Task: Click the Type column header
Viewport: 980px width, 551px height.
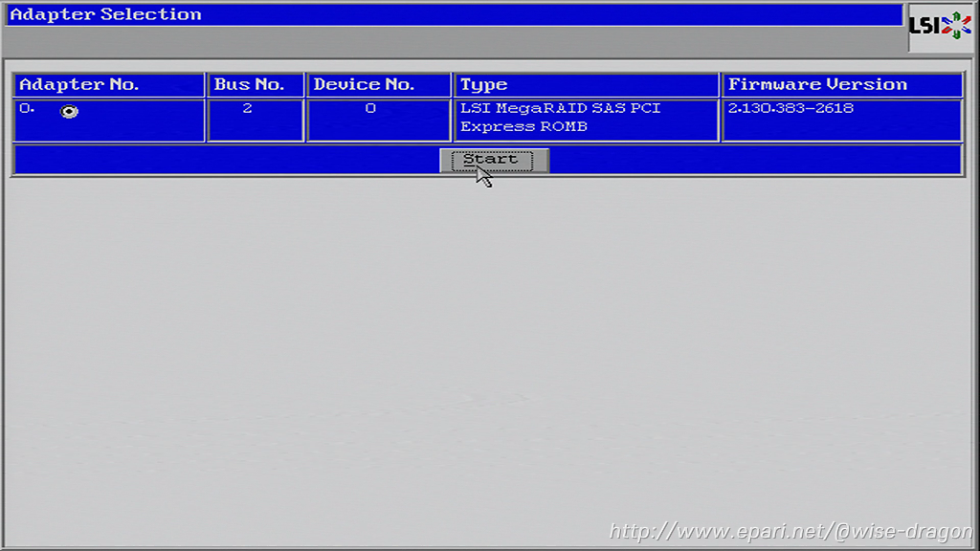Action: [587, 85]
